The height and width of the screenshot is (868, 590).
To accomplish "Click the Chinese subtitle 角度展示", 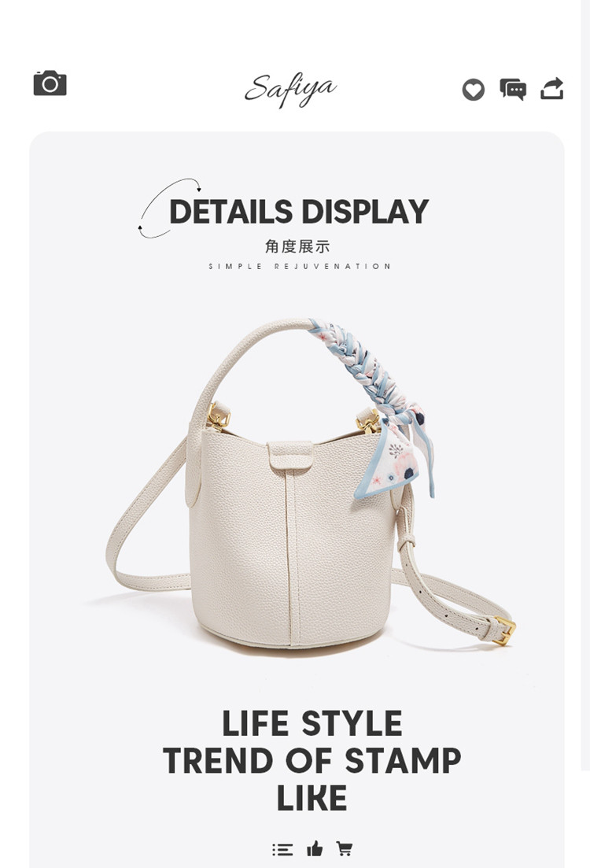I will point(297,246).
